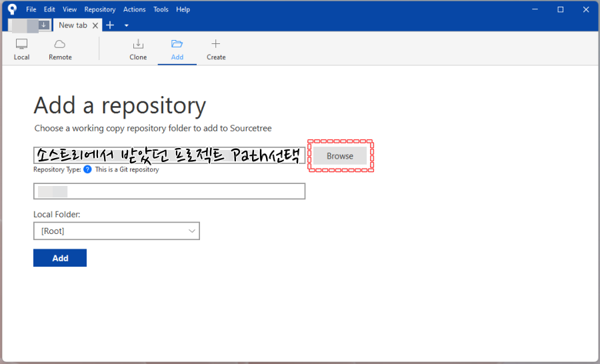600x364 pixels.
Task: Click the repository name input field
Action: 169,191
